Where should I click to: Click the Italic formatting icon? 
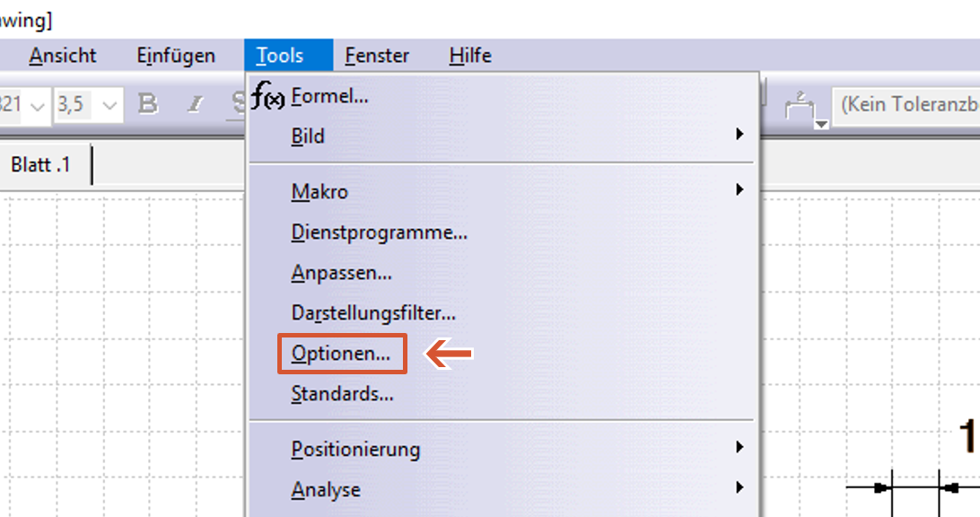[195, 104]
